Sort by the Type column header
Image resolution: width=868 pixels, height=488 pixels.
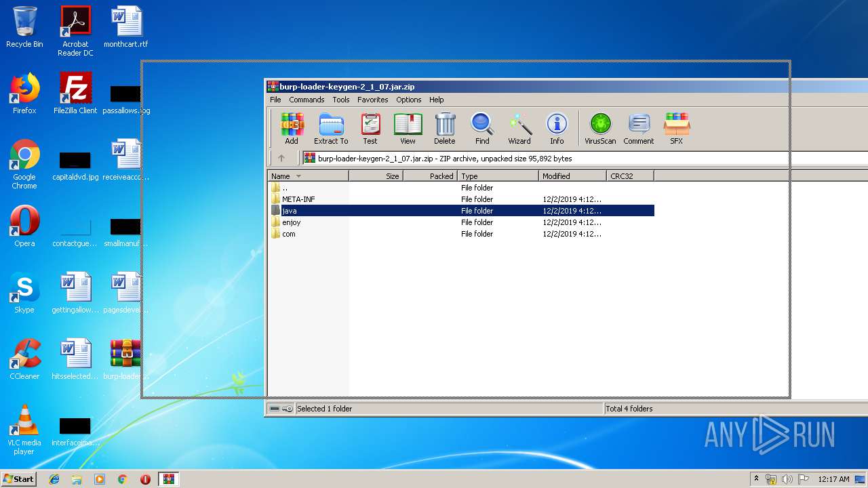coord(498,176)
